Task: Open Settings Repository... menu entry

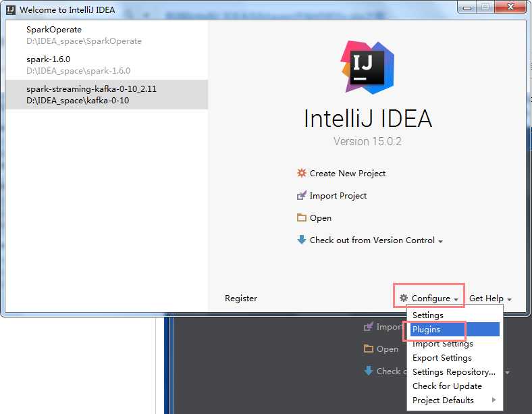Action: (454, 372)
